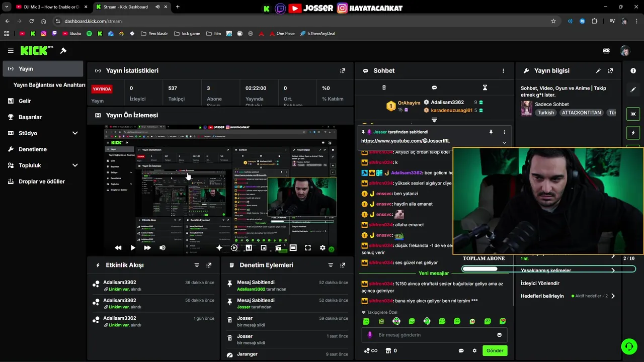Open the emoji picker in message box
The height and width of the screenshot is (362, 644).
[x=500, y=335]
